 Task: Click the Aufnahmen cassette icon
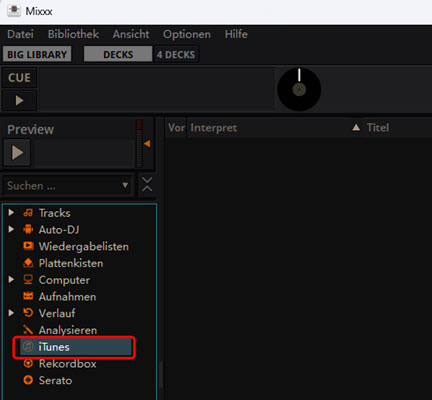pyautogui.click(x=28, y=296)
